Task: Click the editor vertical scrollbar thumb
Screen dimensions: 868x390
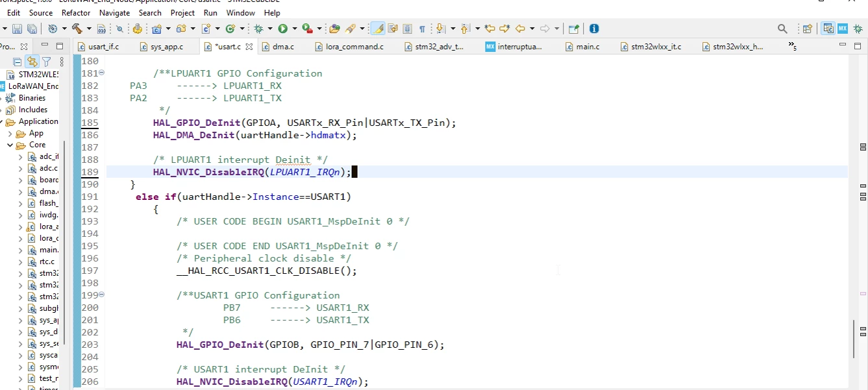Action: click(x=854, y=339)
